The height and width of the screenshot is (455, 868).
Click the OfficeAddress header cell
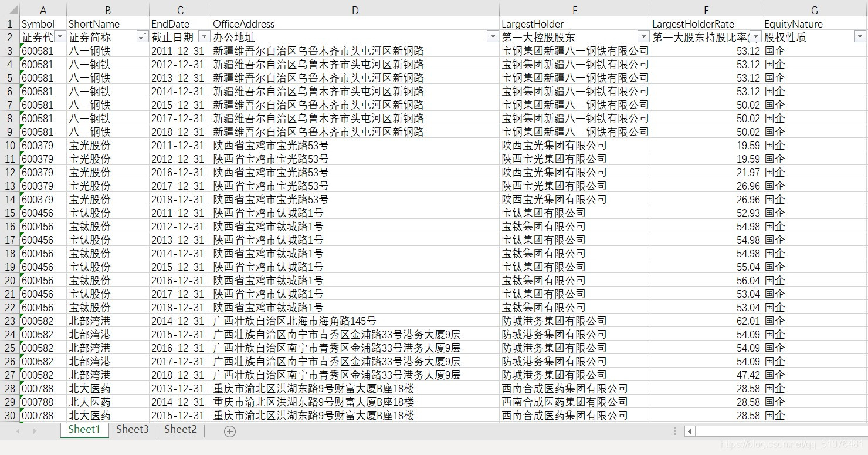(355, 24)
